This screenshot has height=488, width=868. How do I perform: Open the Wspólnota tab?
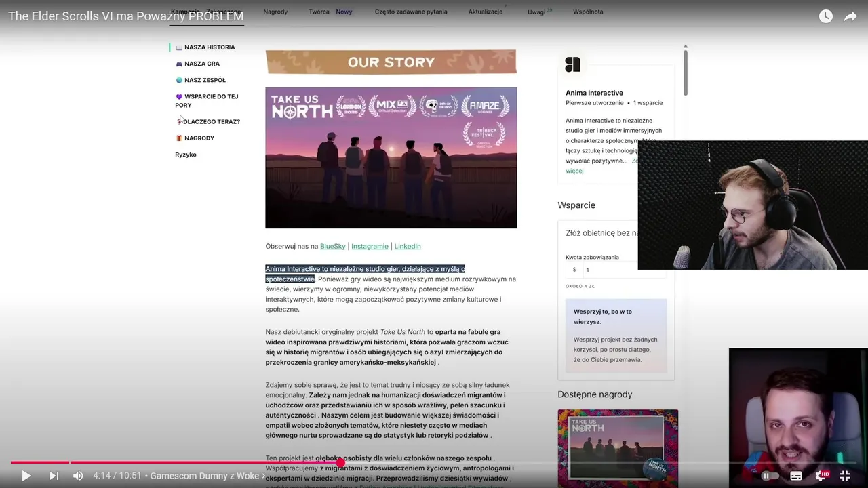click(588, 12)
